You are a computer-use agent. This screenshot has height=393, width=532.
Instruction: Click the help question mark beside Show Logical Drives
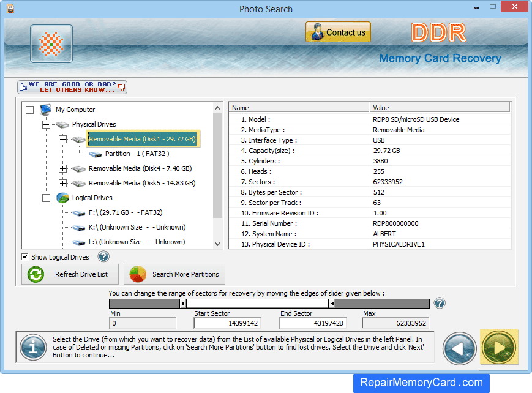pos(103,256)
